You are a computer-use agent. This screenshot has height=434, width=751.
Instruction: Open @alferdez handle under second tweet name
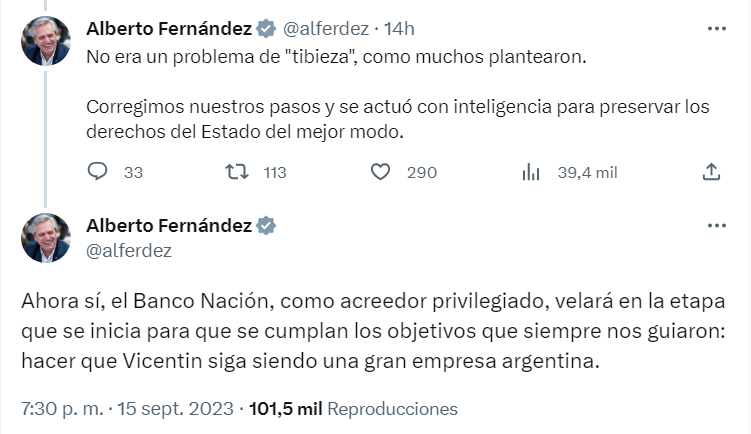[130, 250]
